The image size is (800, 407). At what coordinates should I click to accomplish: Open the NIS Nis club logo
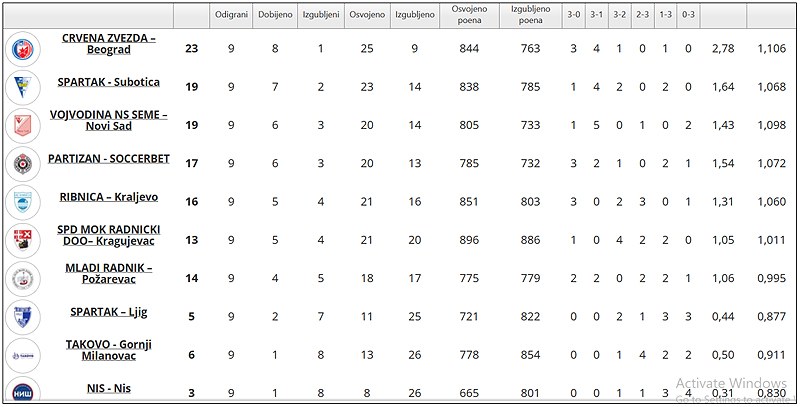(x=21, y=390)
